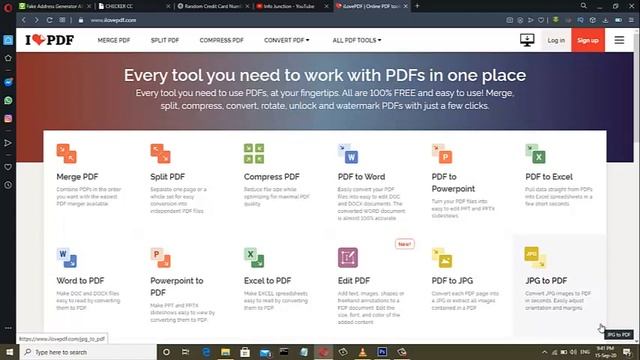Open the PDF to Word icon
The height and width of the screenshot is (360, 640).
(348, 153)
